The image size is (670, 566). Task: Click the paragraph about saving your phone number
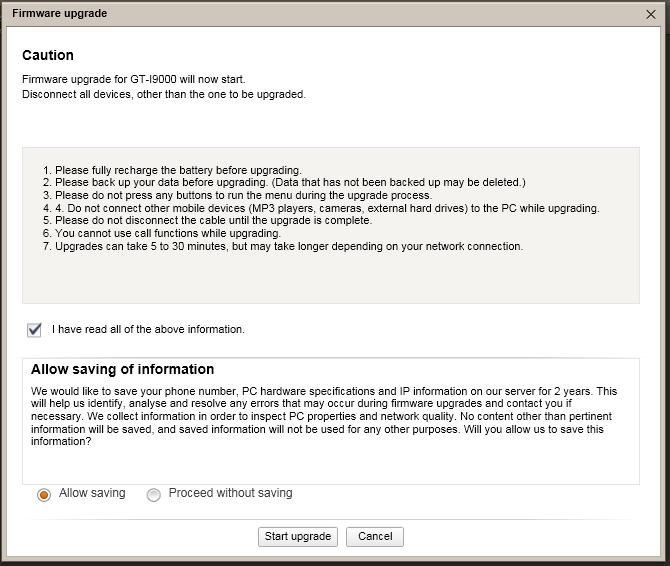(324, 416)
